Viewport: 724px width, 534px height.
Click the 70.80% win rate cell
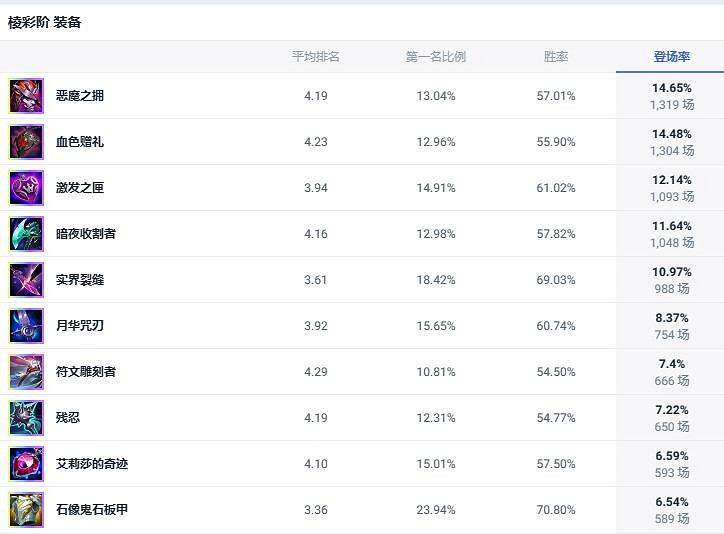click(556, 510)
